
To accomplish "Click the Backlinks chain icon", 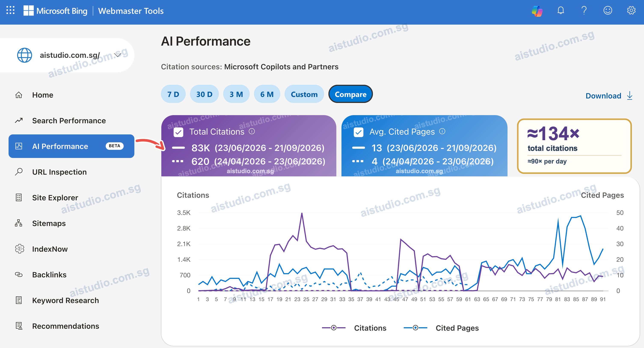I will (19, 275).
